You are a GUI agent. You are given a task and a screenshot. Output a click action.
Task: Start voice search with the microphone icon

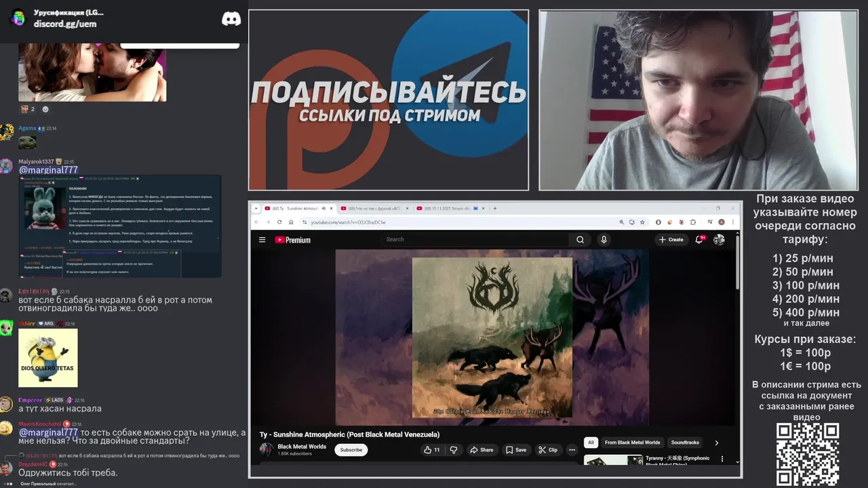pyautogui.click(x=604, y=239)
